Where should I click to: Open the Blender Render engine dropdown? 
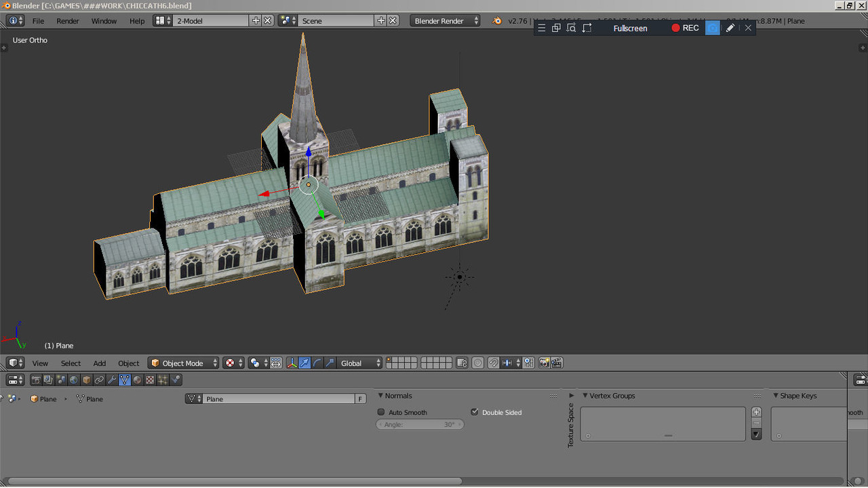445,21
